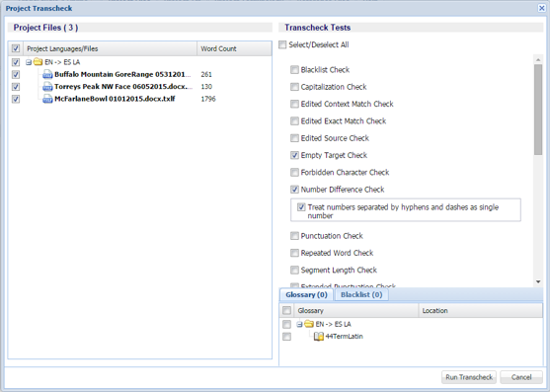Click the word count value 130

point(206,87)
